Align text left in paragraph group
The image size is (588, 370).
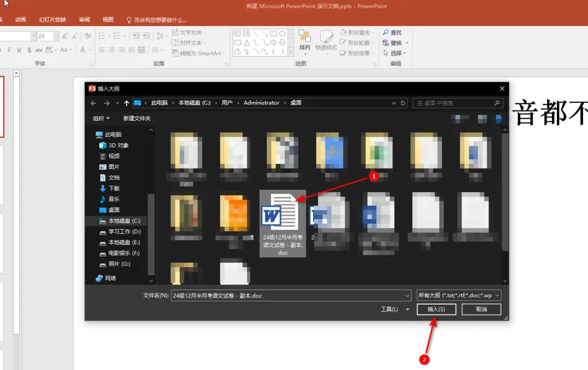[102, 50]
